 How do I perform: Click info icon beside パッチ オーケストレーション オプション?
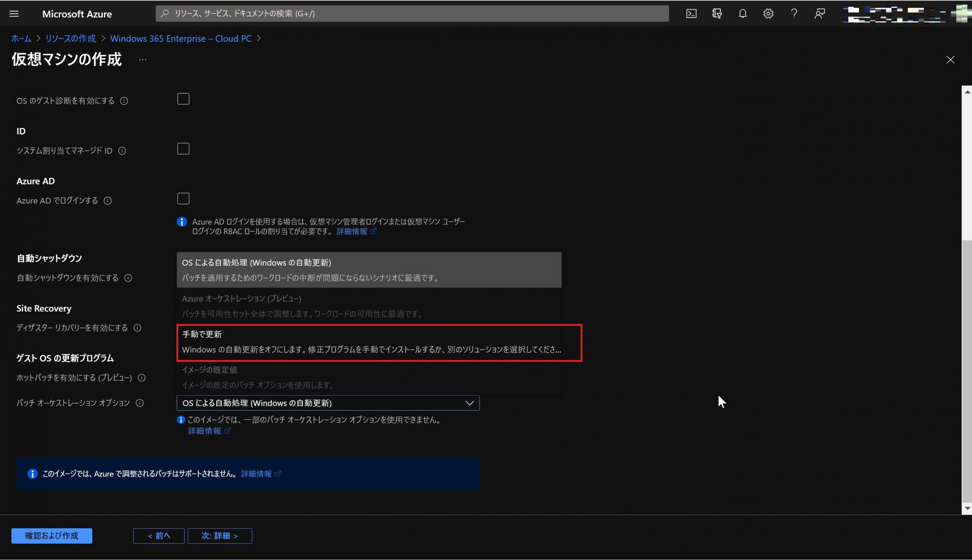tap(140, 403)
